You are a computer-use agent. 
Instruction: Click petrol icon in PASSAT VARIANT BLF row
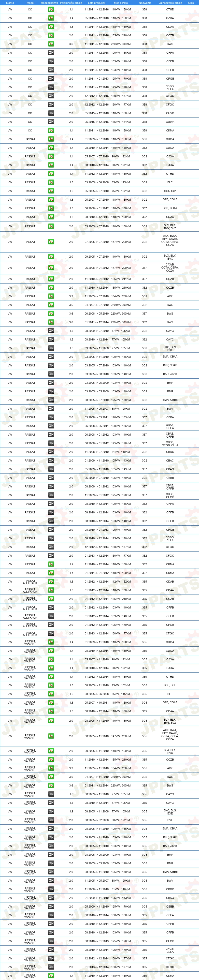pyautogui.click(x=51, y=694)
